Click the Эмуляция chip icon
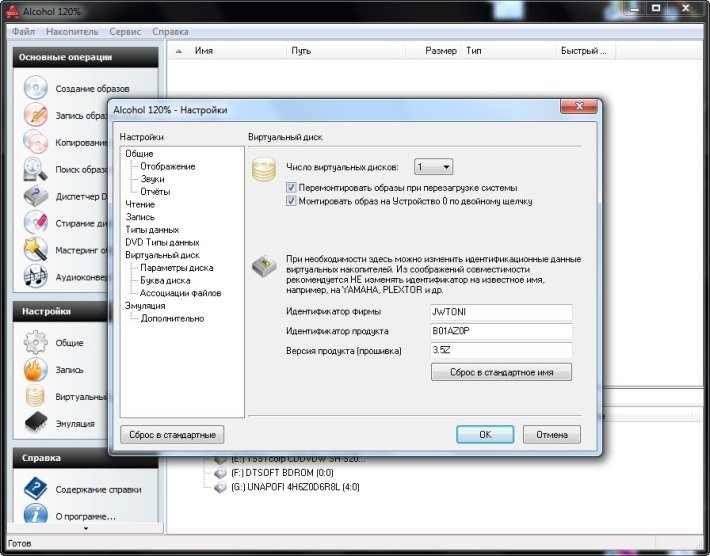This screenshot has width=710, height=556. tap(36, 423)
